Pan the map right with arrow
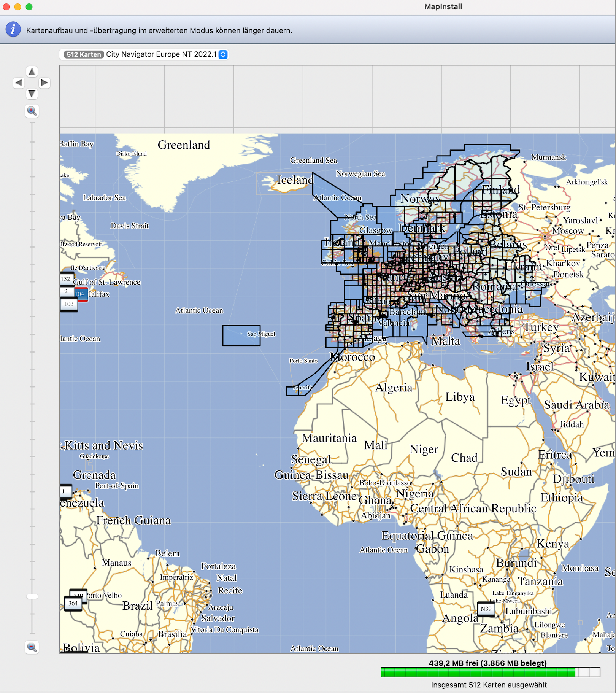Image resolution: width=616 pixels, height=693 pixels. [x=44, y=83]
